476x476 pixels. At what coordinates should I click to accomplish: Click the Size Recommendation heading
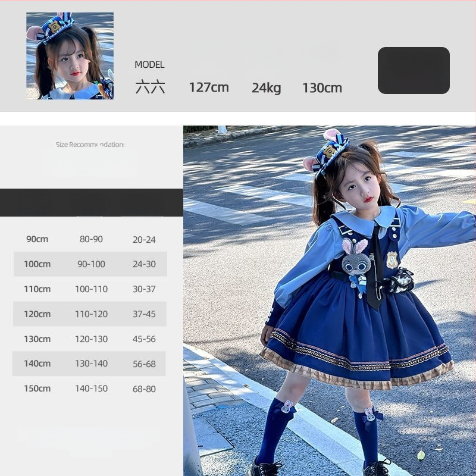(90, 145)
